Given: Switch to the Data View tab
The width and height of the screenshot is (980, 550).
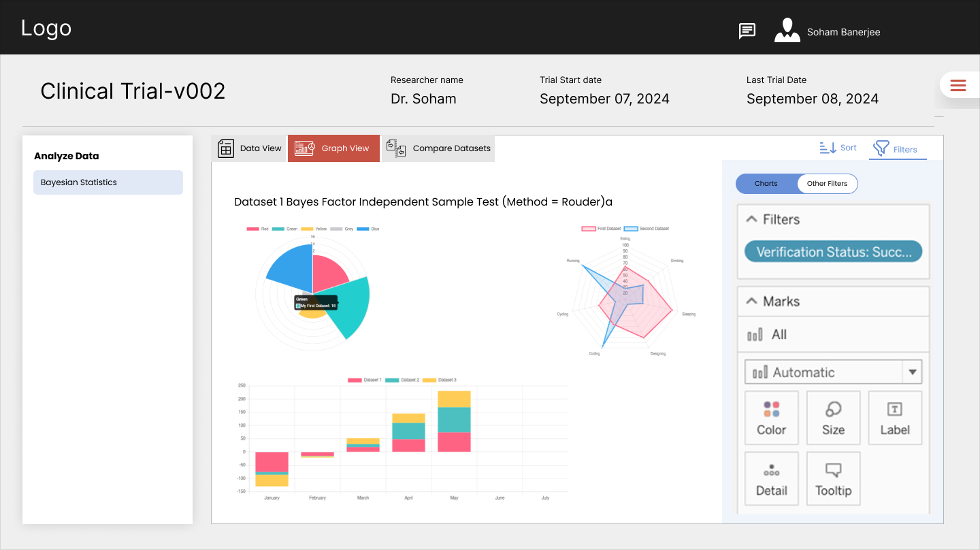Looking at the screenshot, I should pyautogui.click(x=249, y=148).
